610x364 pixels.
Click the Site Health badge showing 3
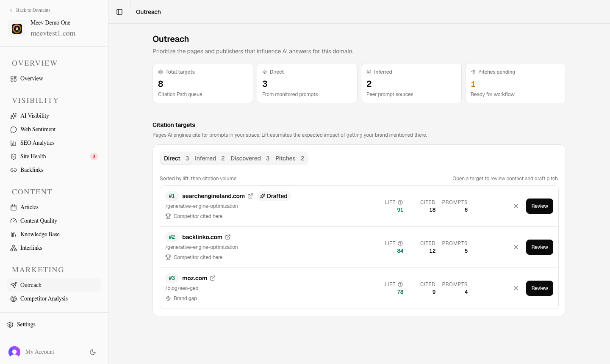[x=94, y=157]
